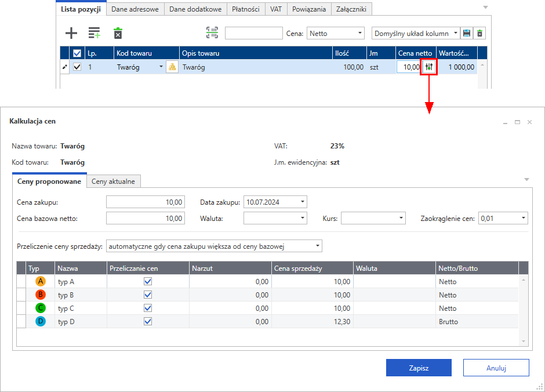This screenshot has height=392, width=545.
Task: Open the Płatności tab
Action: [245, 9]
